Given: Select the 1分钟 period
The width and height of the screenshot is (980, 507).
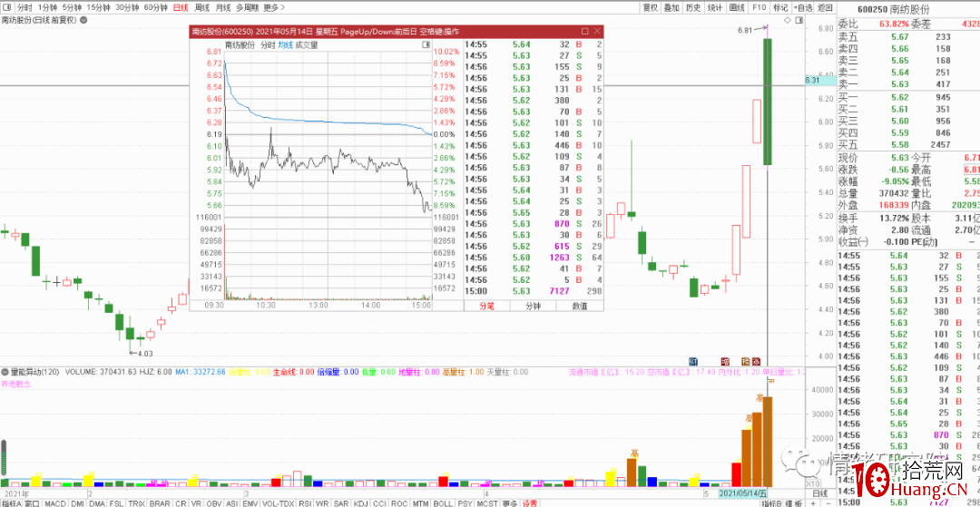Looking at the screenshot, I should click(46, 7).
